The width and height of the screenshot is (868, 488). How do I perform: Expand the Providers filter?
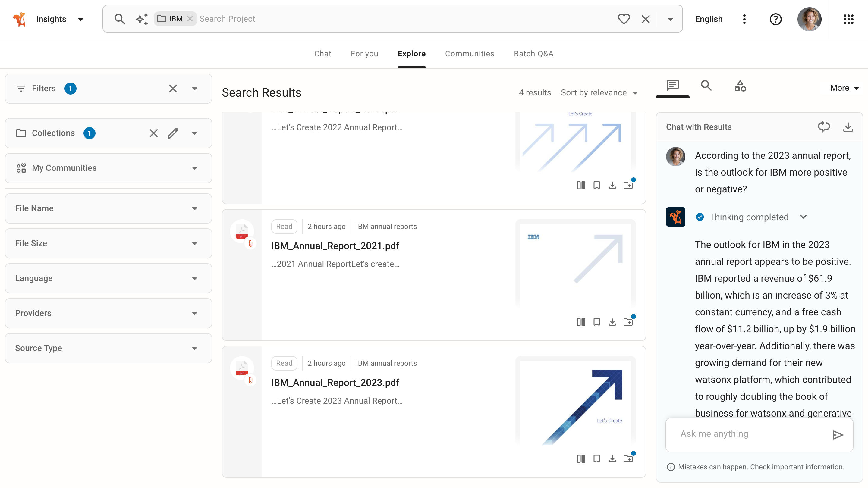click(195, 313)
